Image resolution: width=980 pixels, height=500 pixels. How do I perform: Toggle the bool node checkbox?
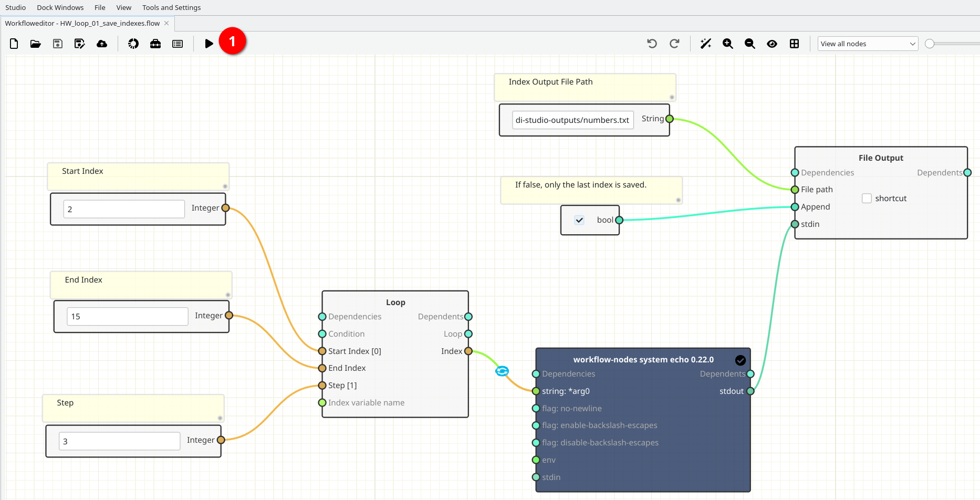[579, 220]
